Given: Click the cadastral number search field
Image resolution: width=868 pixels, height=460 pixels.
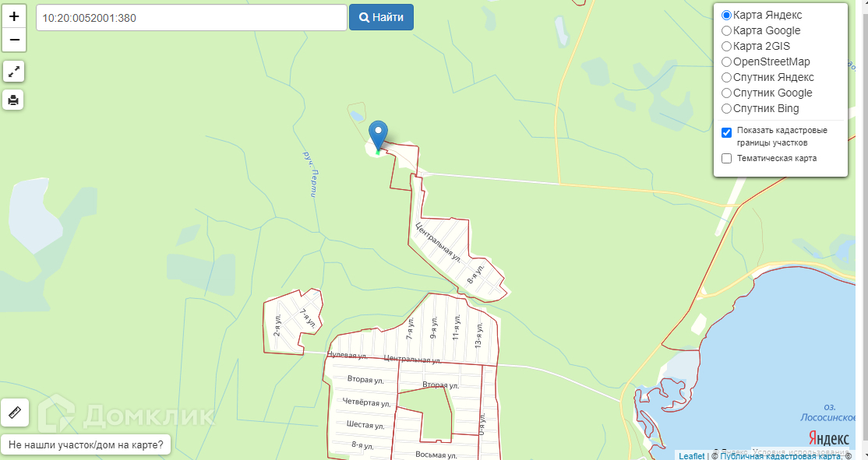Looking at the screenshot, I should click(x=192, y=18).
